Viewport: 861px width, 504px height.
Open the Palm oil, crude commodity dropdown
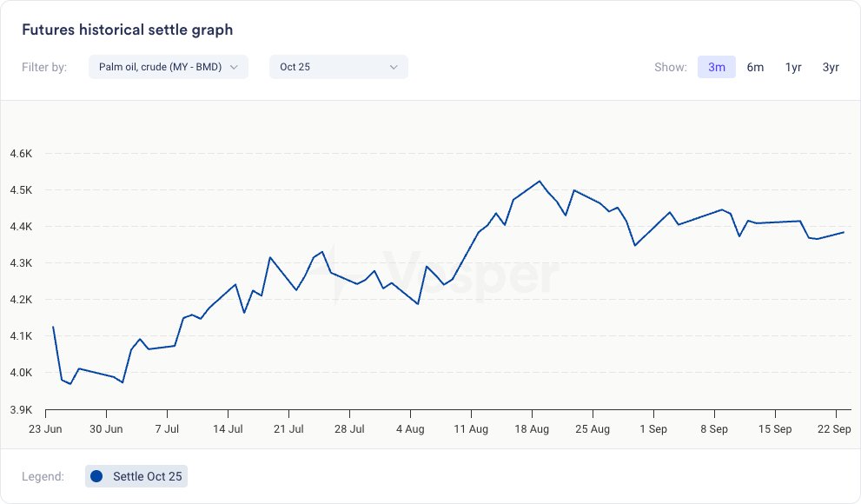click(168, 67)
